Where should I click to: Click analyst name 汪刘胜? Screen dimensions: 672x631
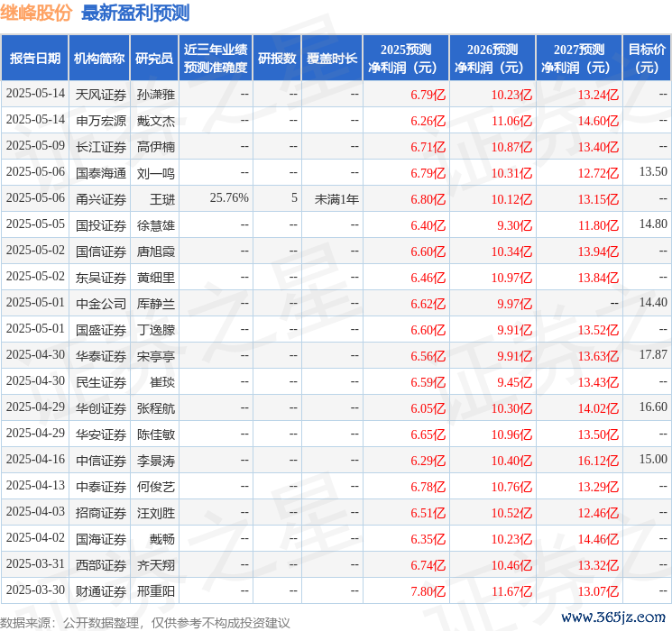155,513
